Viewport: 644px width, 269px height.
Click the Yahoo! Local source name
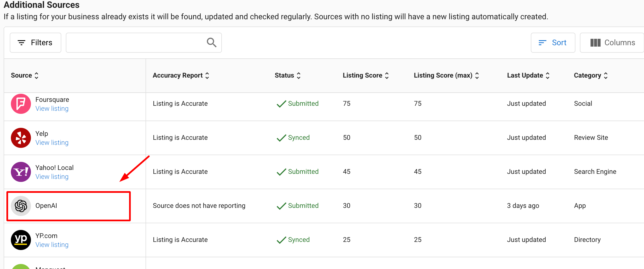[54, 168]
